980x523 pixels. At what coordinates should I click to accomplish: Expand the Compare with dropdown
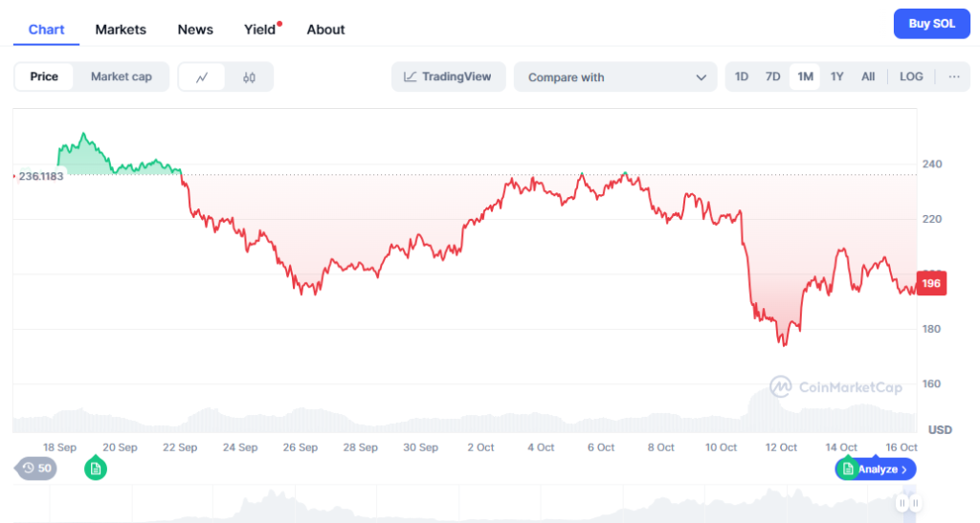(x=615, y=77)
